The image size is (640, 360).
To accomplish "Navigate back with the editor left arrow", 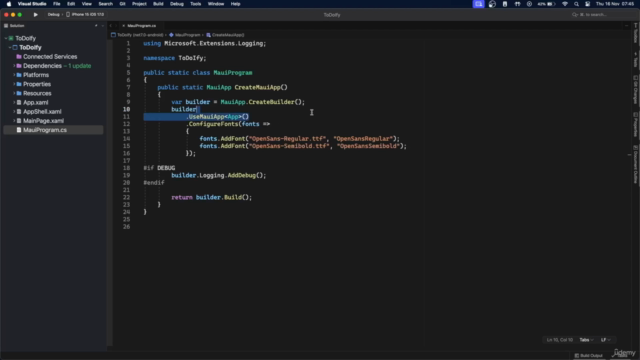I will pos(111,26).
